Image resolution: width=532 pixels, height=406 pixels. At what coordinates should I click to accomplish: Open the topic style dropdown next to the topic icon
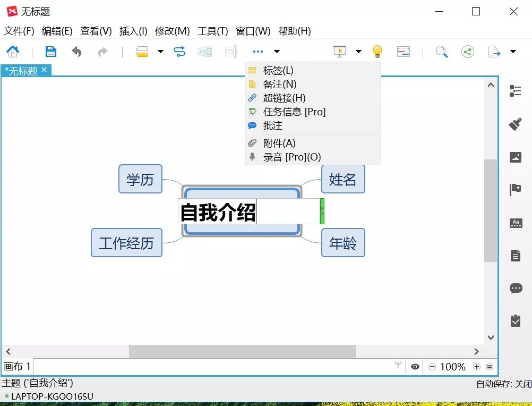click(160, 51)
